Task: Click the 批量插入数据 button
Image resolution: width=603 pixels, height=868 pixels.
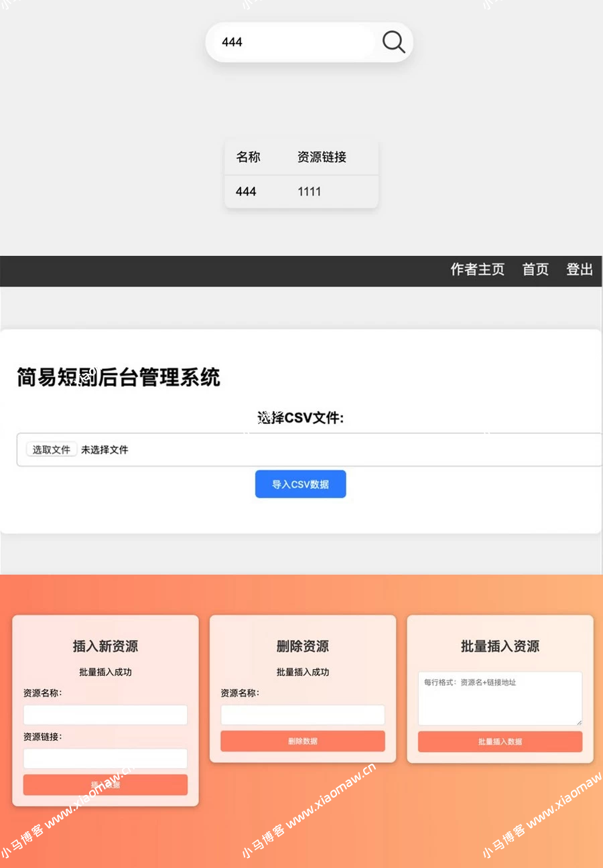Action: (x=500, y=741)
